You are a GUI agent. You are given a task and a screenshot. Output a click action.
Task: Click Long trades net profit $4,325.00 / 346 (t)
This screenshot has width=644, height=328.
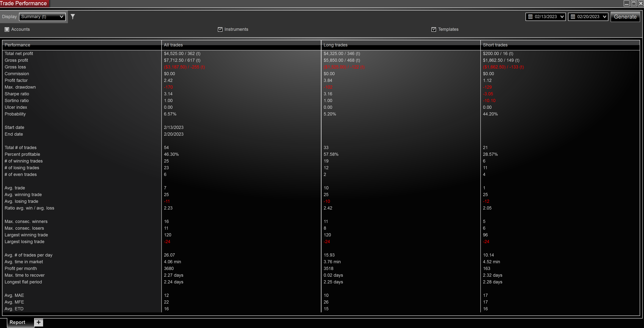(342, 54)
